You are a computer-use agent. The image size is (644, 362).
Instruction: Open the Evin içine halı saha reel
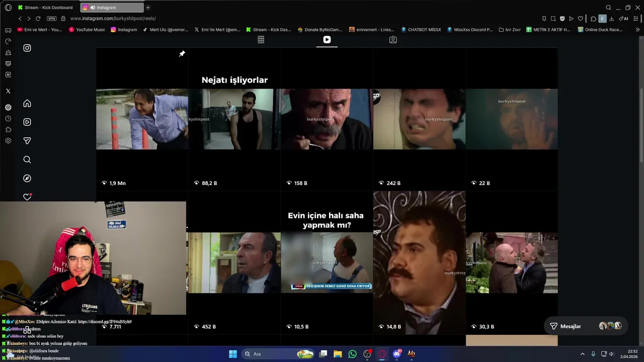(x=327, y=262)
